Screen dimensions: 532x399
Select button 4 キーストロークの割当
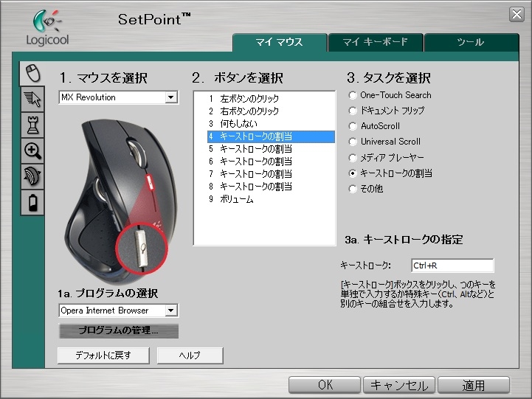(271, 136)
